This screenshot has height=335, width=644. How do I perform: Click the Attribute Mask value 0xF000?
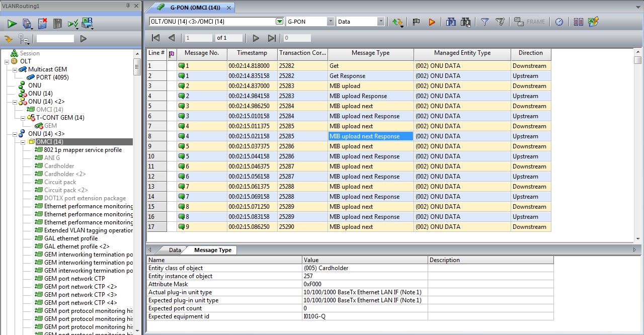[365, 284]
